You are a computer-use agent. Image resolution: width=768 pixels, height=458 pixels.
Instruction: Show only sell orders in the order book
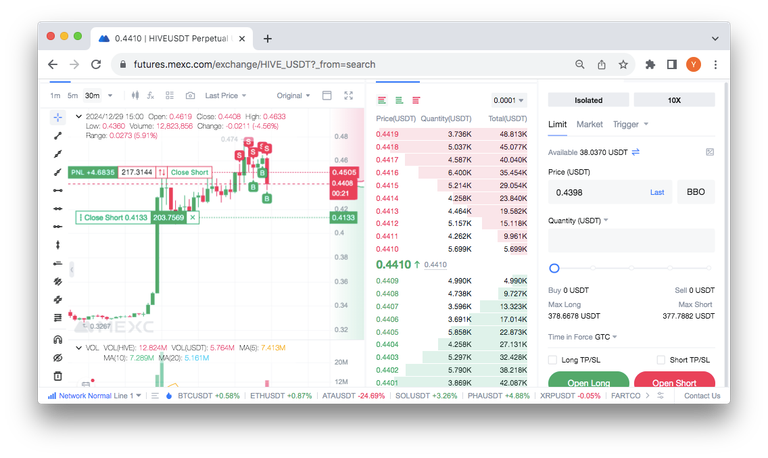(416, 100)
